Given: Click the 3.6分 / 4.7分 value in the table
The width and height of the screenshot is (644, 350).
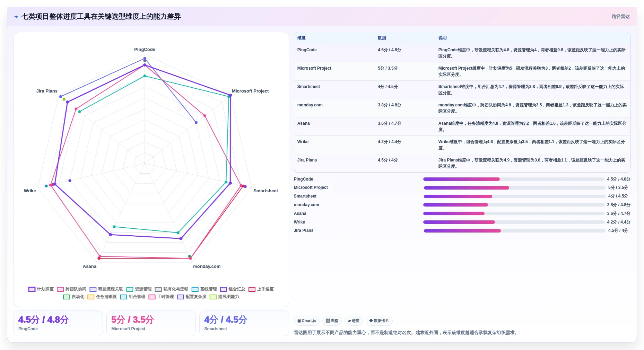Looking at the screenshot, I should [x=390, y=123].
